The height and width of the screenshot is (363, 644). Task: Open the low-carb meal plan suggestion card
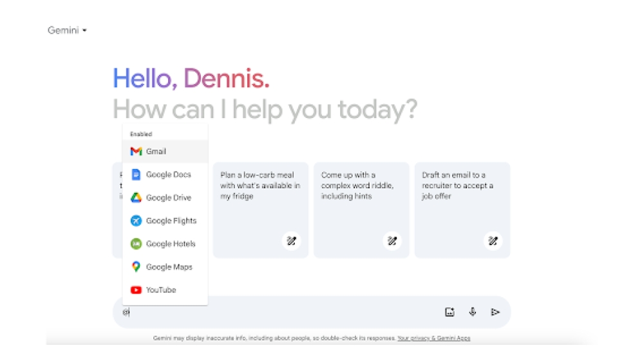tap(260, 210)
